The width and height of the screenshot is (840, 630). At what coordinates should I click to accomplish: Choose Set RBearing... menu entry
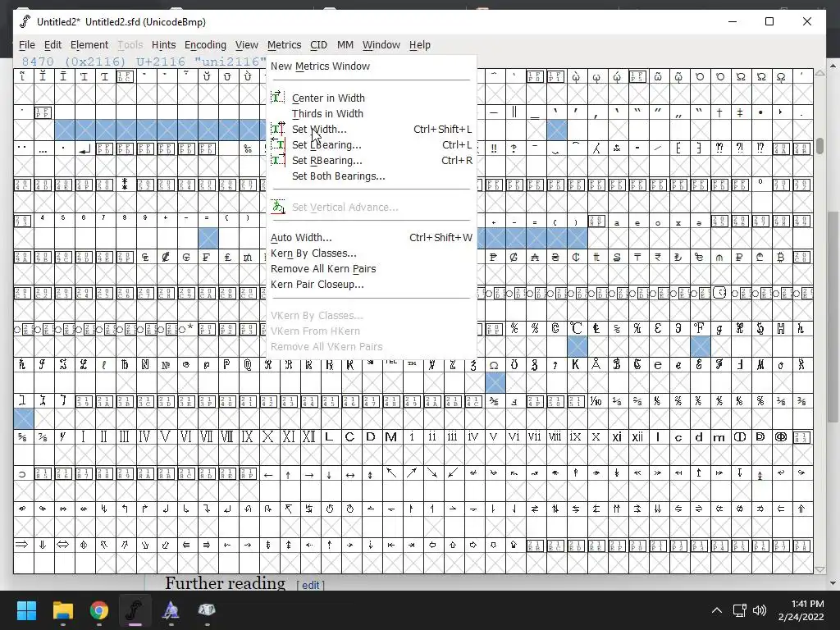coord(370,160)
